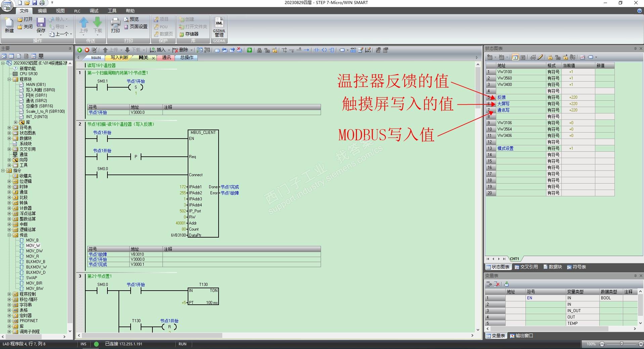This screenshot has height=349, width=644.
Task: Expand the 定时器 instruction folder
Action: [x=9, y=315]
